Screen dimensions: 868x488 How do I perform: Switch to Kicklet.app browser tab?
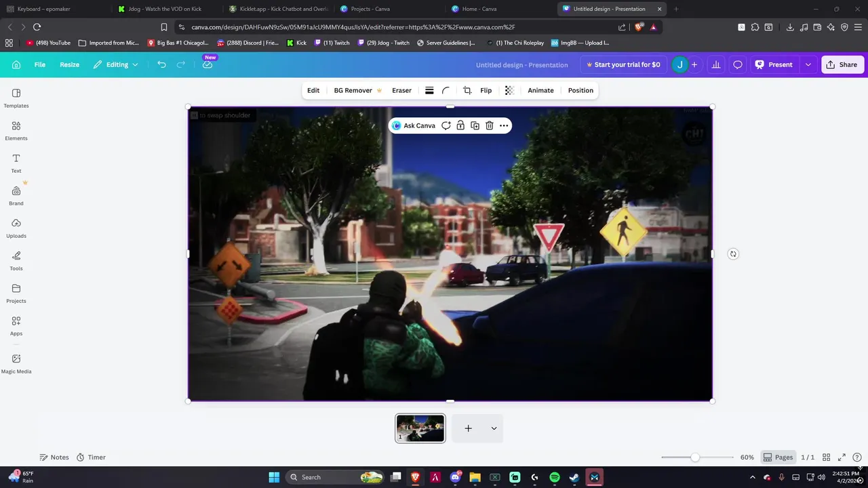pyautogui.click(x=278, y=9)
